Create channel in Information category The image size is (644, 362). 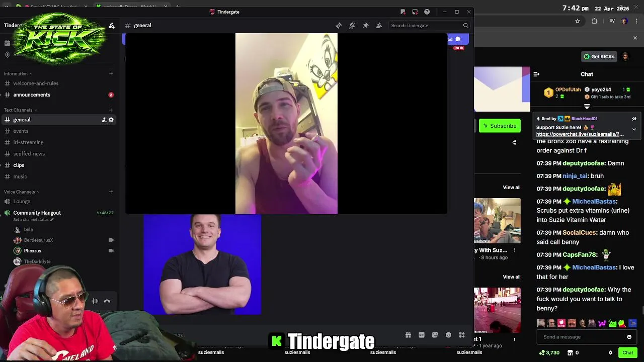point(111,74)
